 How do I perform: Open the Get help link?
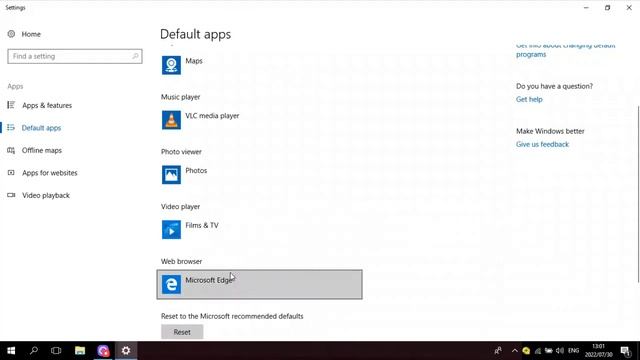point(529,99)
